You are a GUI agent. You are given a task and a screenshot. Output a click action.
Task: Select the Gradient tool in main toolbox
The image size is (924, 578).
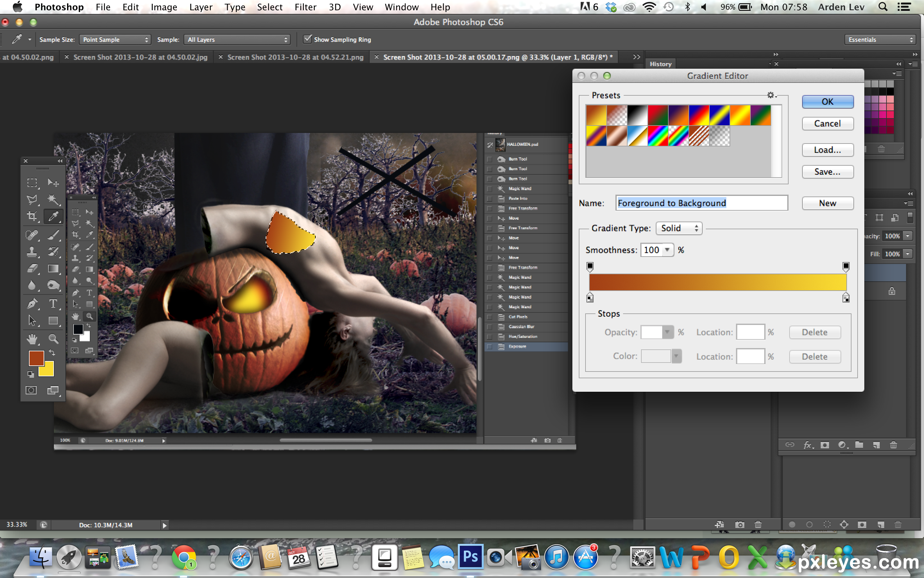tap(53, 268)
